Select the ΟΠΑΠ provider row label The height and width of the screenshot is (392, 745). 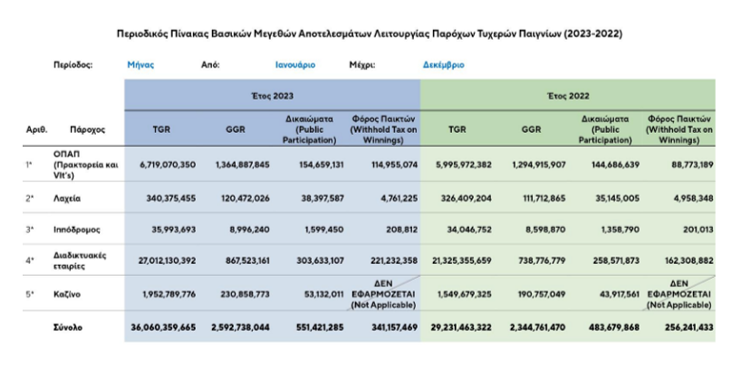[x=86, y=164]
